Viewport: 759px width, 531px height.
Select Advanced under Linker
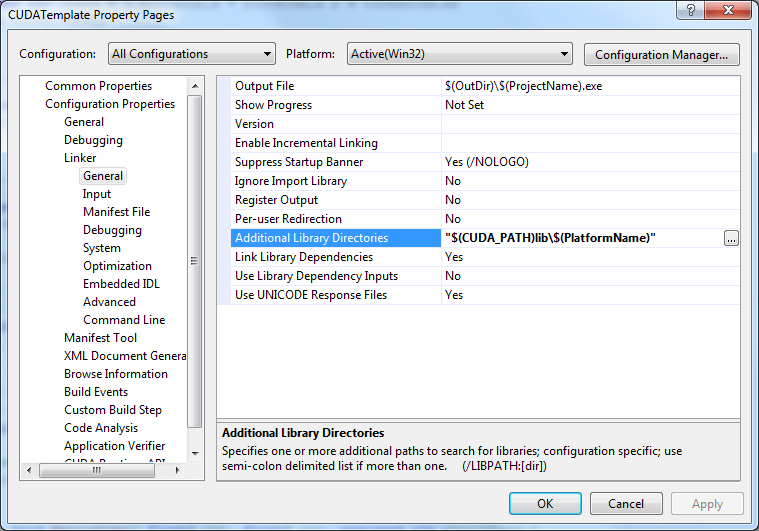(109, 302)
